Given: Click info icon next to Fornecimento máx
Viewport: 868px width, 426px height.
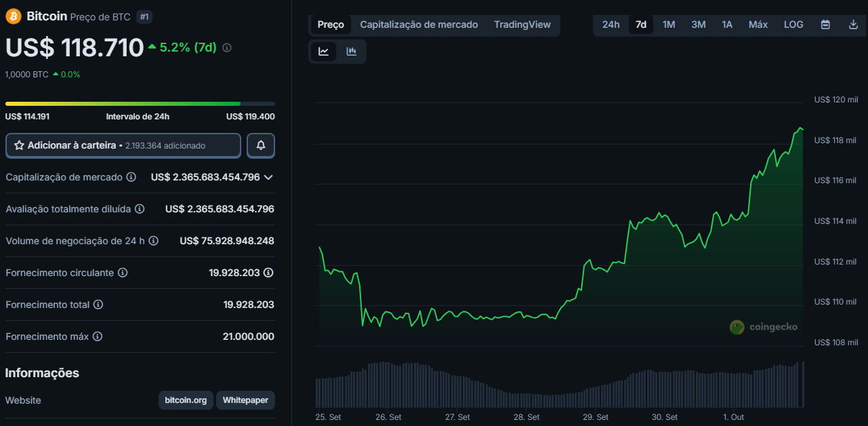Looking at the screenshot, I should pyautogui.click(x=98, y=336).
